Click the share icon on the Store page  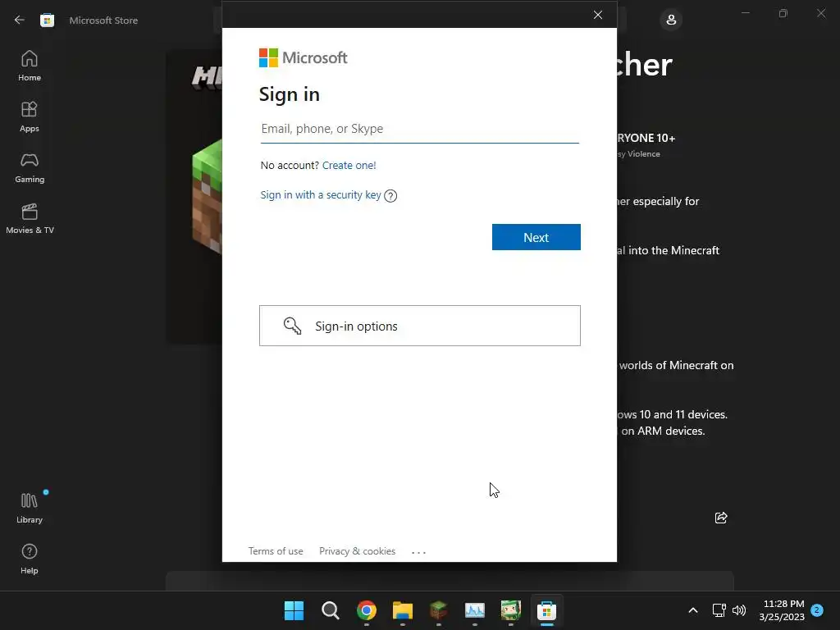point(721,518)
